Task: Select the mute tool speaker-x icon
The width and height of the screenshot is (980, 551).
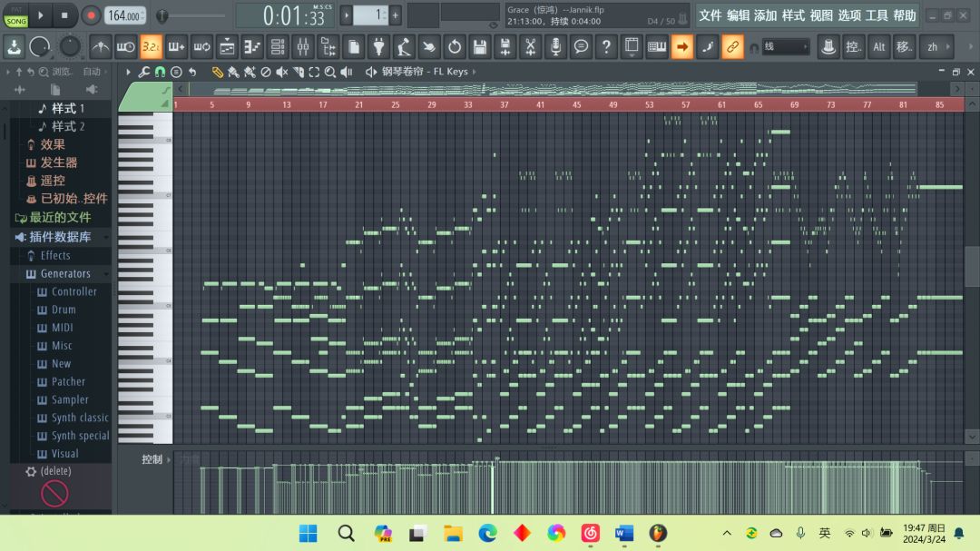Action: point(282,72)
